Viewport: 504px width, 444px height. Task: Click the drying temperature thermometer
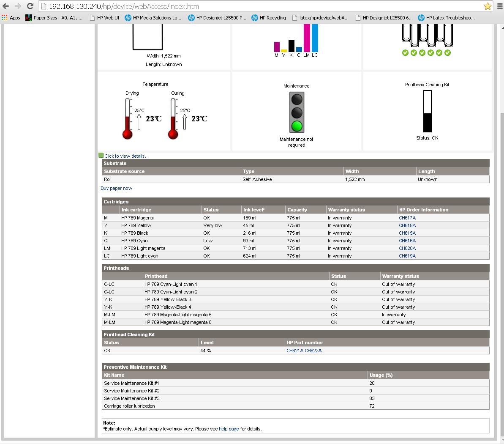[128, 119]
